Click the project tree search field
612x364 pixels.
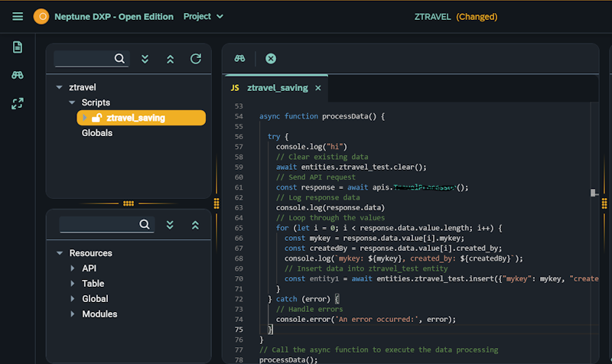[83, 58]
